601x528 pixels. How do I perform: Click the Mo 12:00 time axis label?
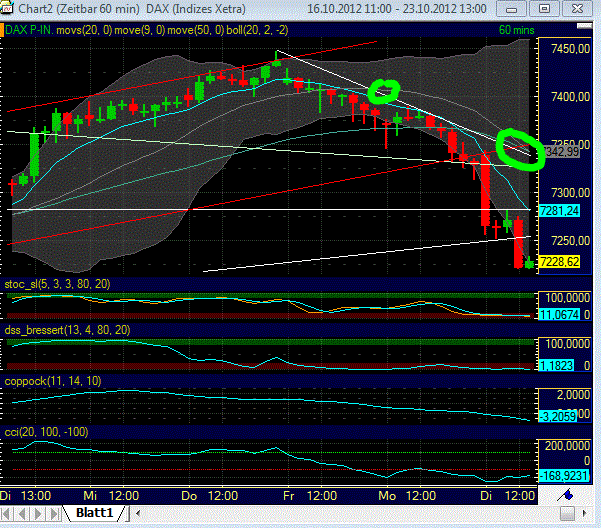pos(407,496)
